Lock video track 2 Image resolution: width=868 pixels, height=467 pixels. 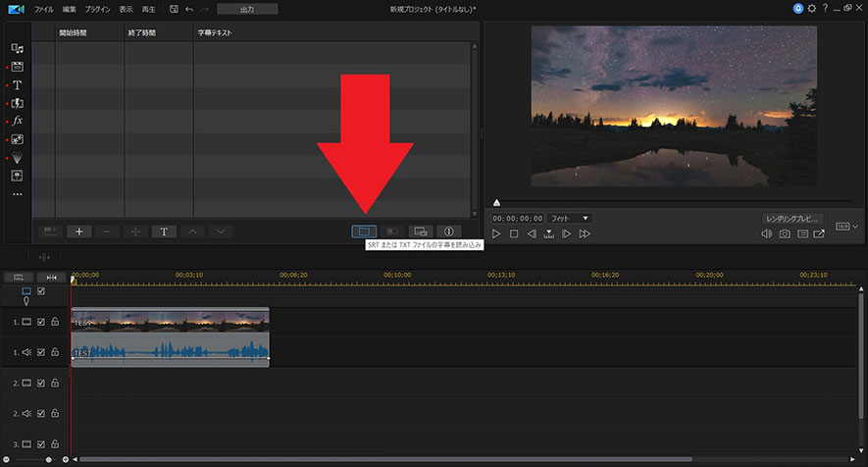[55, 383]
